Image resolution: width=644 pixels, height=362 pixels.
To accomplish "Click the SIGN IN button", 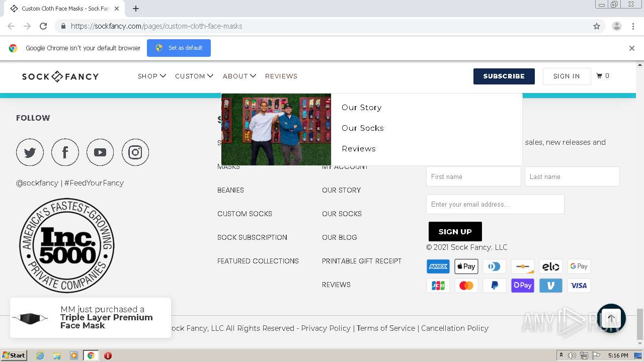I will [567, 76].
